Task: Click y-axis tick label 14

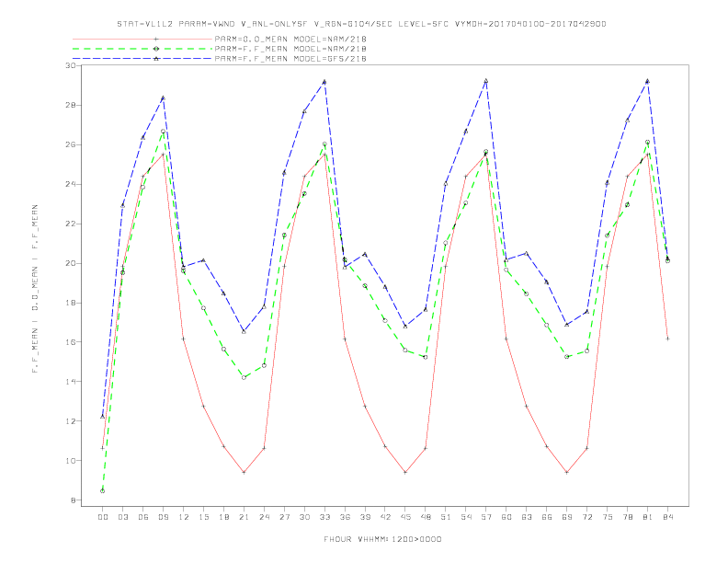Action: pos(71,382)
